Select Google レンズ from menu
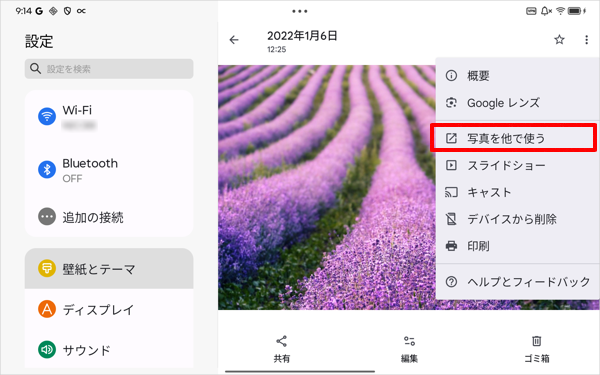This screenshot has width=600, height=375. tap(517, 103)
